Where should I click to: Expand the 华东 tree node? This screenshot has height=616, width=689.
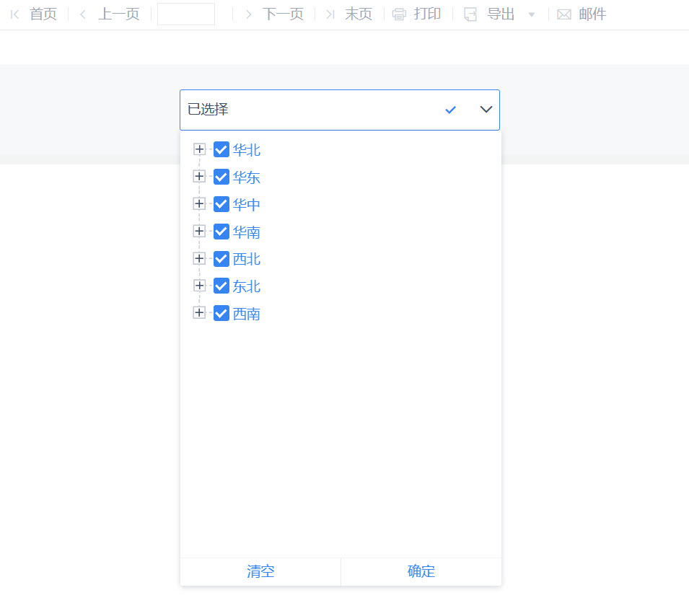tap(200, 177)
